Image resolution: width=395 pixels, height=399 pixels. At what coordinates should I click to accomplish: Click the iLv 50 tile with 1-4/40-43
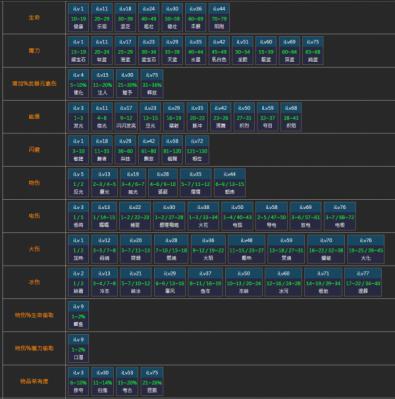point(237,216)
